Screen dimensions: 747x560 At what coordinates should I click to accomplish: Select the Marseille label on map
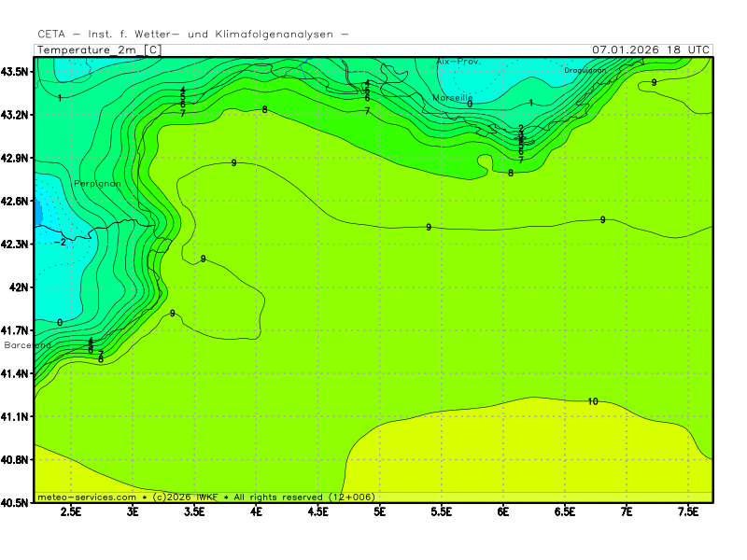point(453,98)
